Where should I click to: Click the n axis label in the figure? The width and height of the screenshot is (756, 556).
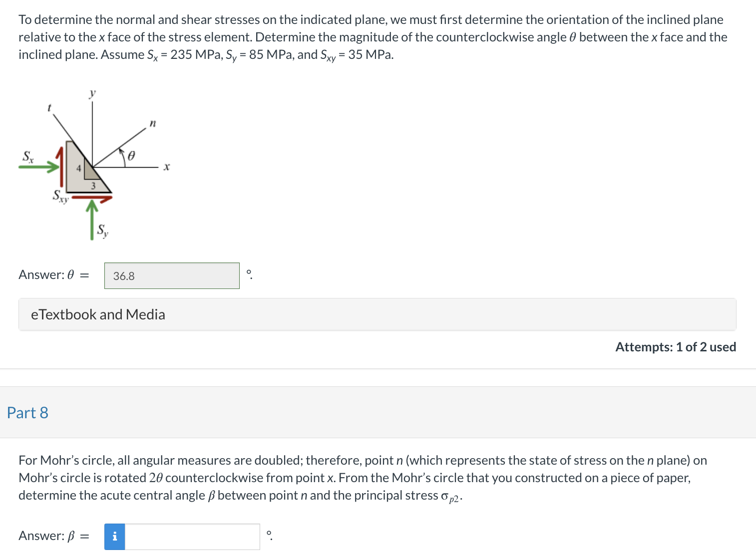pos(153,123)
